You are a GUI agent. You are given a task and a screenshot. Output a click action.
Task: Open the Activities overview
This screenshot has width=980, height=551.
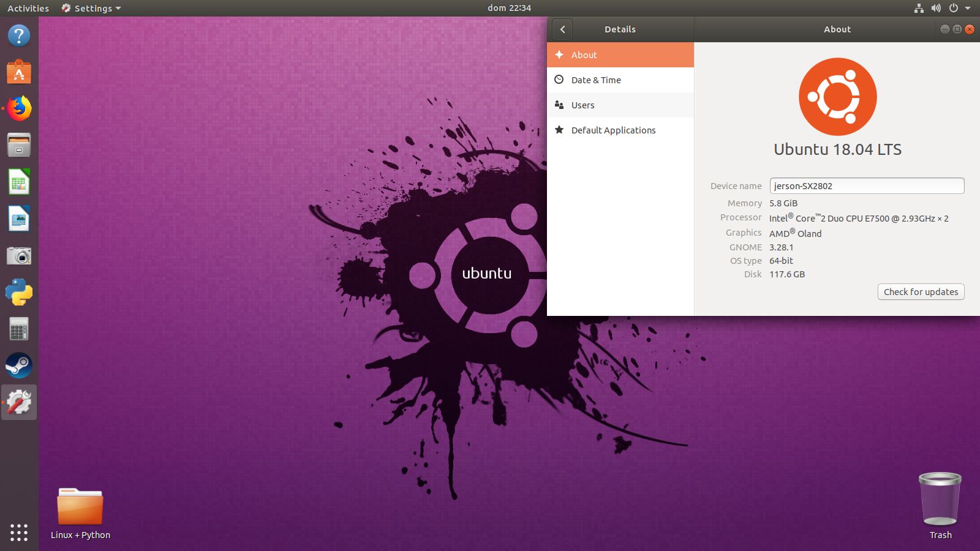pos(28,8)
